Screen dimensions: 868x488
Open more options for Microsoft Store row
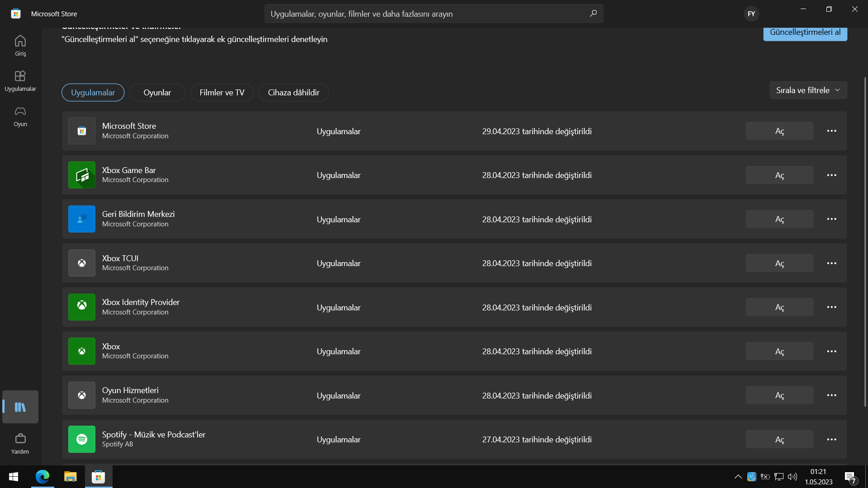pos(831,131)
